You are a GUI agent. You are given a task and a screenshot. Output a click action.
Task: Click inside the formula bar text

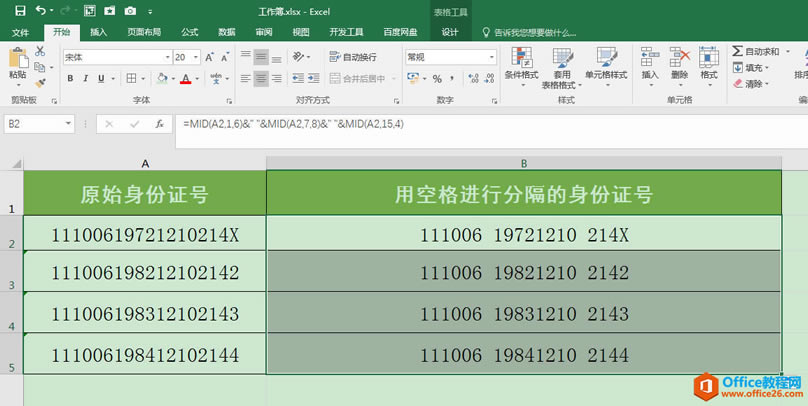click(x=293, y=124)
